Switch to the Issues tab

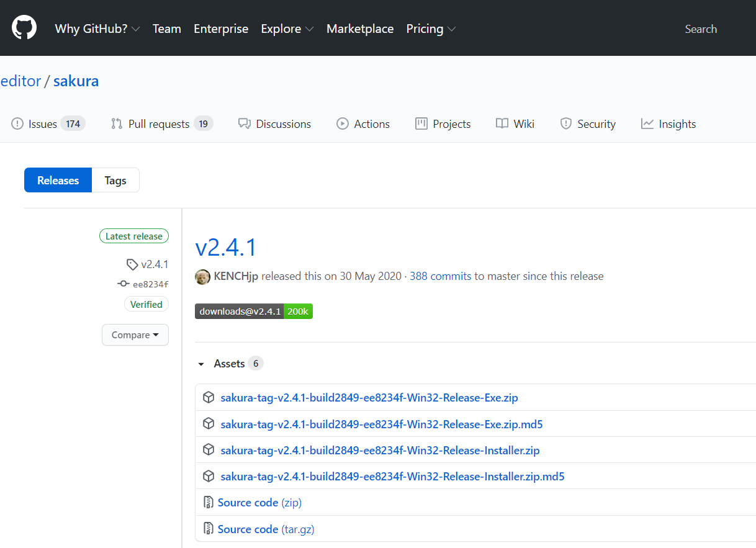(x=48, y=124)
